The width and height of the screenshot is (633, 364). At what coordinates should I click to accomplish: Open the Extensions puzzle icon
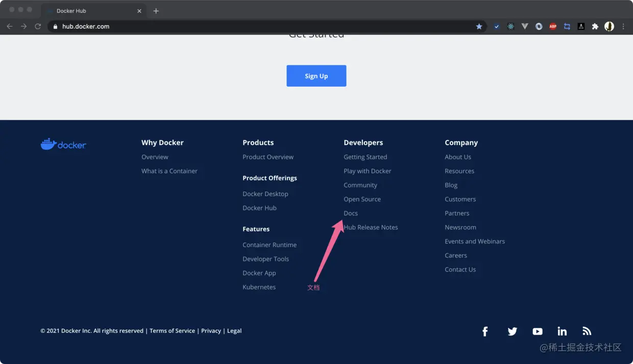pyautogui.click(x=595, y=27)
